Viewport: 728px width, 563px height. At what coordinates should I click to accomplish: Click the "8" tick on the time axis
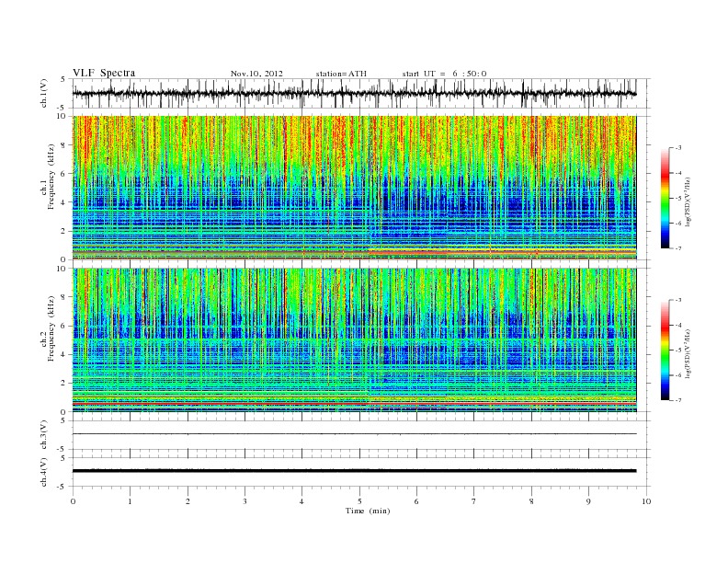click(x=531, y=501)
